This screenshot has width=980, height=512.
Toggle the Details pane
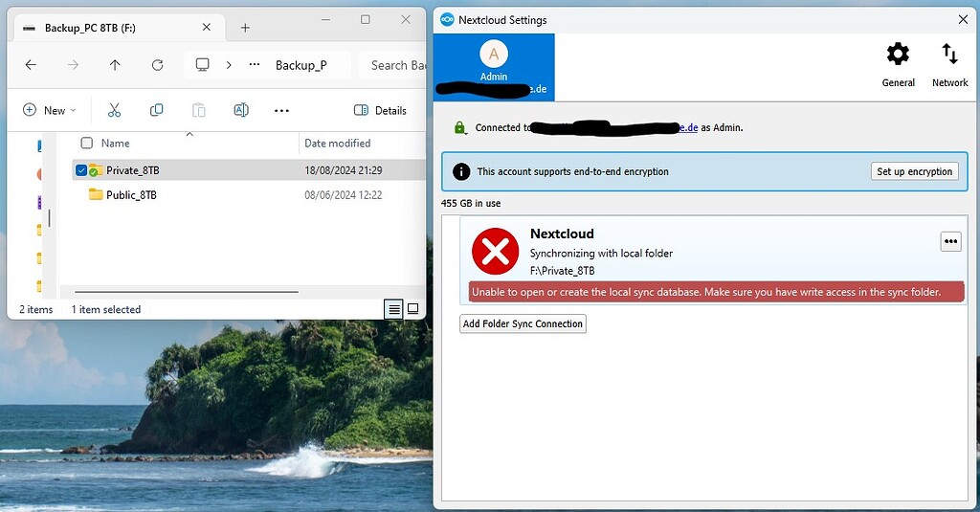pyautogui.click(x=381, y=110)
